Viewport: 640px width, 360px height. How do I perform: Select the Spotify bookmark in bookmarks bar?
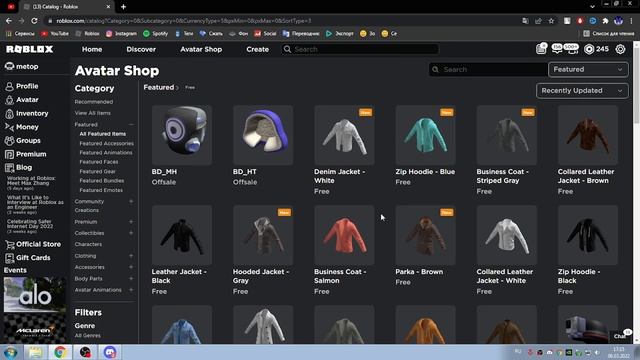(156, 33)
